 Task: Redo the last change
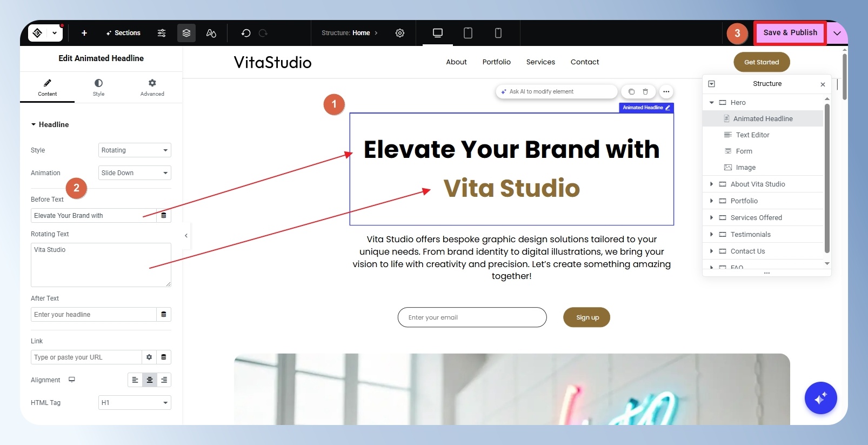pos(263,33)
